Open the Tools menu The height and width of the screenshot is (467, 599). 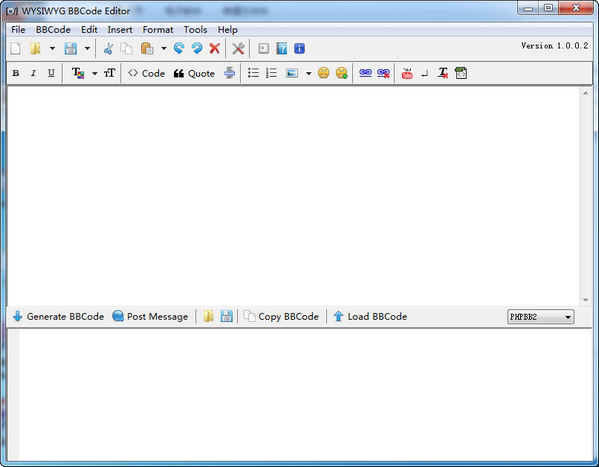click(x=195, y=30)
